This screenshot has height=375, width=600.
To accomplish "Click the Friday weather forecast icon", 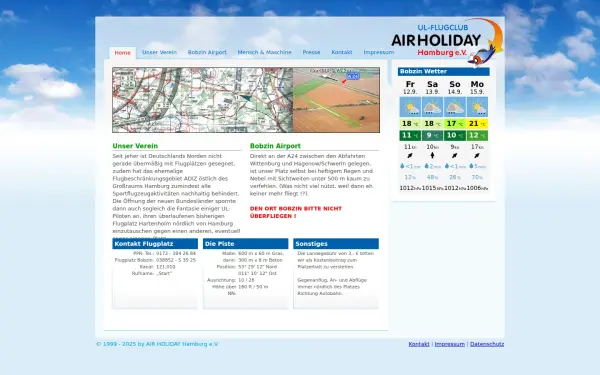I will click(410, 107).
